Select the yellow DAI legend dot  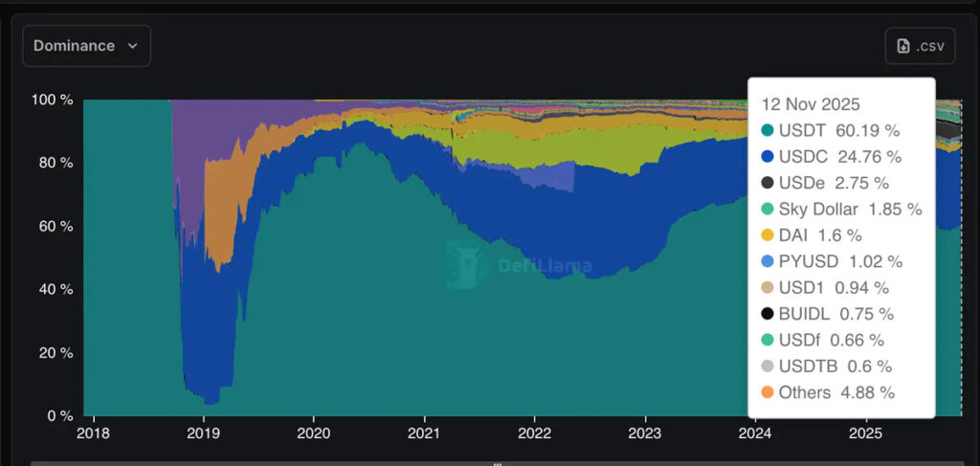coord(768,235)
